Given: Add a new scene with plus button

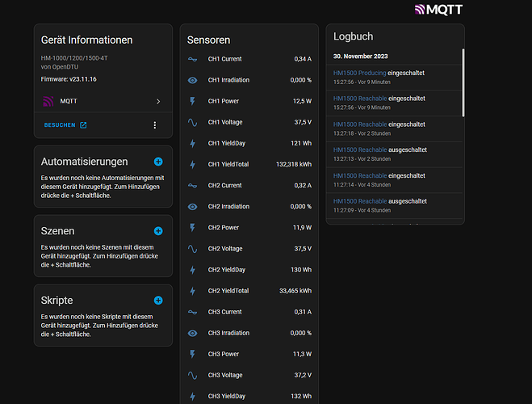Looking at the screenshot, I should coord(158,231).
